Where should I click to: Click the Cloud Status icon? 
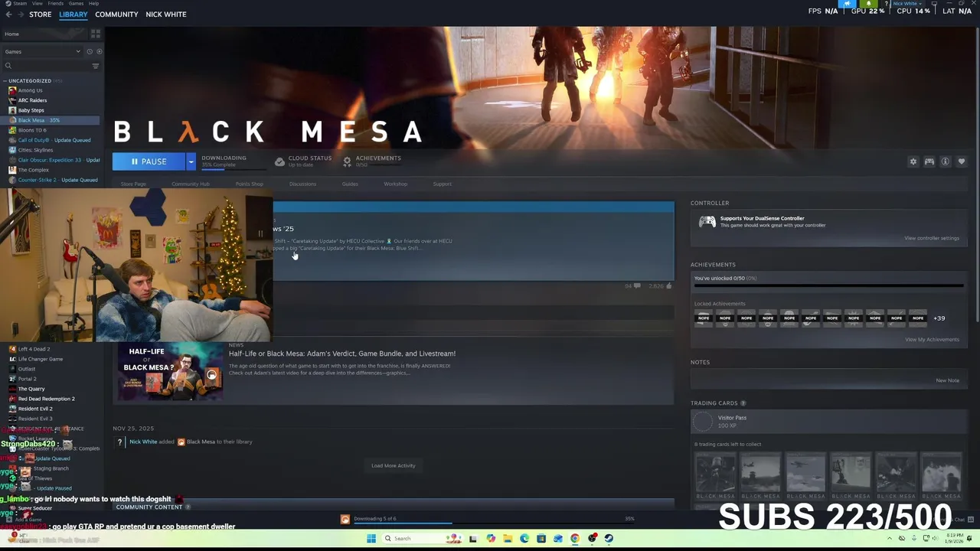click(279, 161)
